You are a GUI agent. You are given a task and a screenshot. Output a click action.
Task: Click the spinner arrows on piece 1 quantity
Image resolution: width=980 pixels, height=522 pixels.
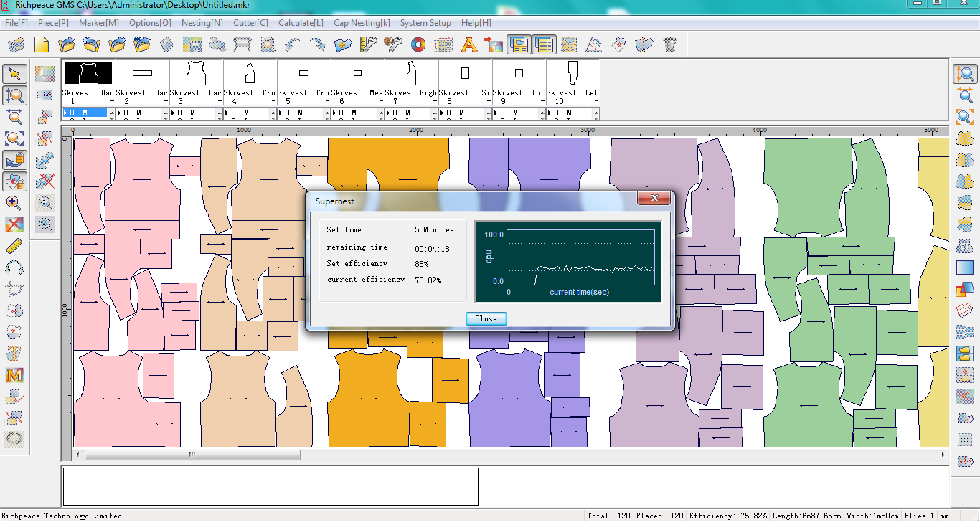[x=111, y=113]
